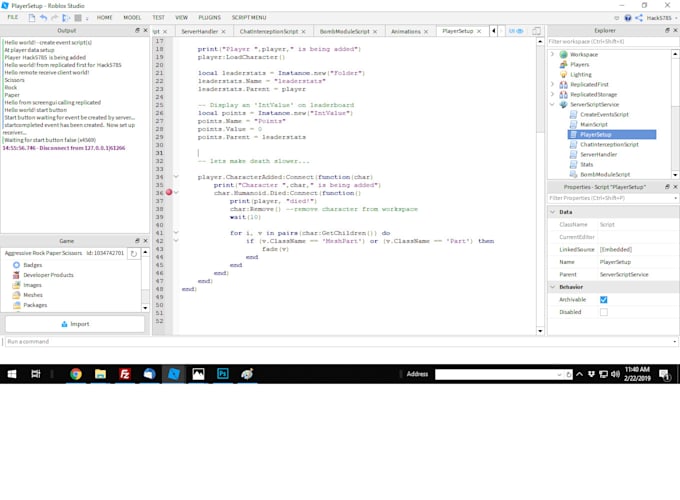Viewport: 680px width, 500px height.
Task: Switch to the MODEL ribbon tab
Action: pos(132,18)
